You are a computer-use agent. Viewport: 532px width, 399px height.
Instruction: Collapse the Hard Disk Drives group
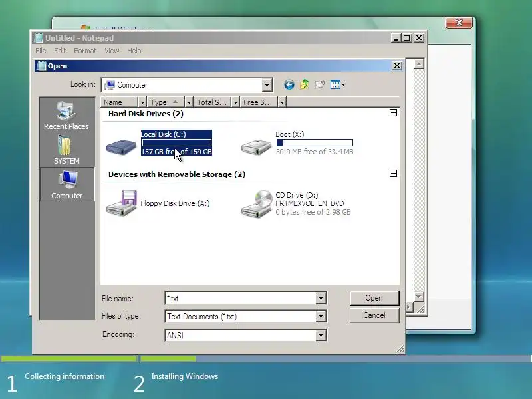click(x=393, y=112)
